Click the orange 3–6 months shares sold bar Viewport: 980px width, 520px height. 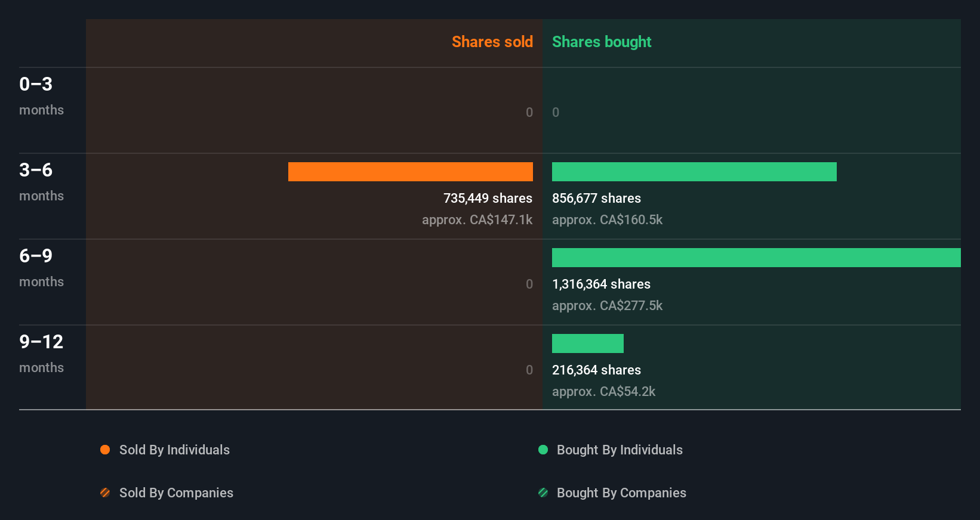pyautogui.click(x=411, y=172)
